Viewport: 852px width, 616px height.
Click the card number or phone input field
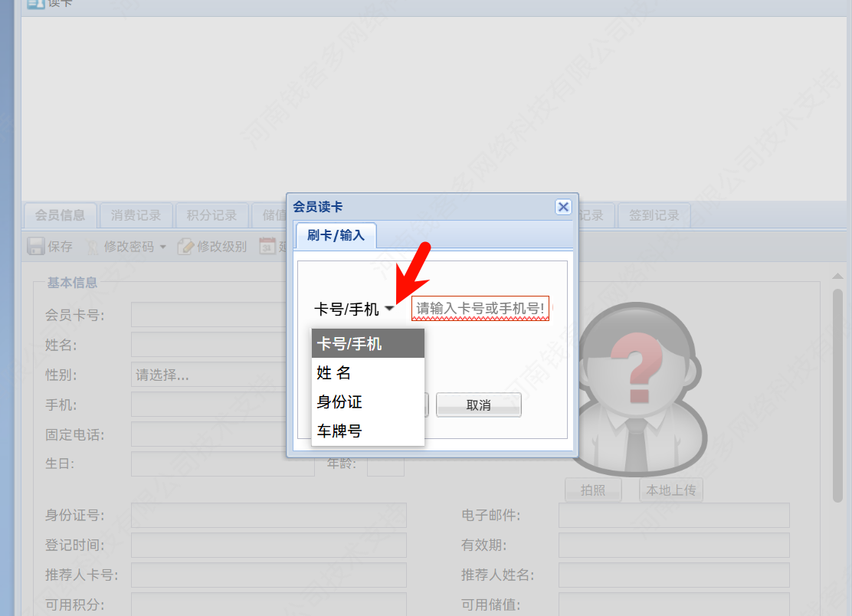click(x=480, y=309)
